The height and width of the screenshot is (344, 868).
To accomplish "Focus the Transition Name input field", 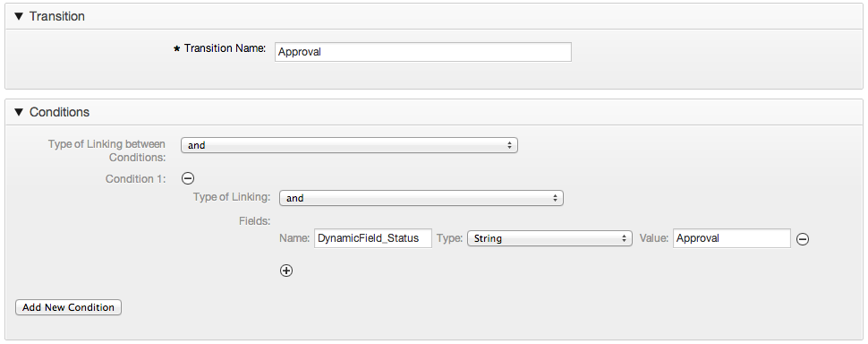I will pyautogui.click(x=423, y=52).
